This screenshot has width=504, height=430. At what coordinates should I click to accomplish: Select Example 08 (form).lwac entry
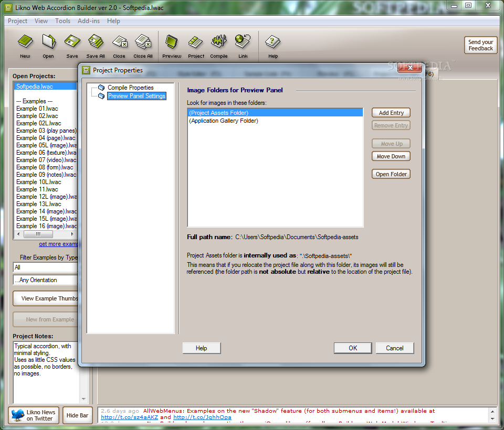[x=46, y=167]
